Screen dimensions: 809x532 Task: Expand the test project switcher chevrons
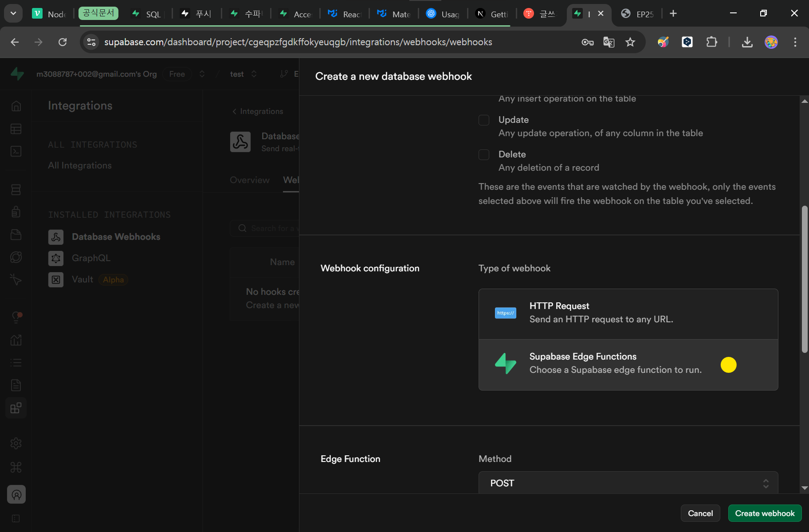tap(254, 74)
